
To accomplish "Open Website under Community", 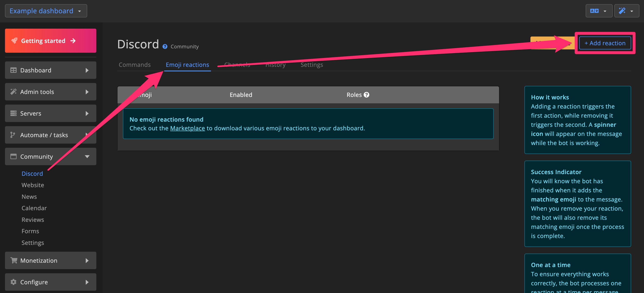I will (x=33, y=185).
